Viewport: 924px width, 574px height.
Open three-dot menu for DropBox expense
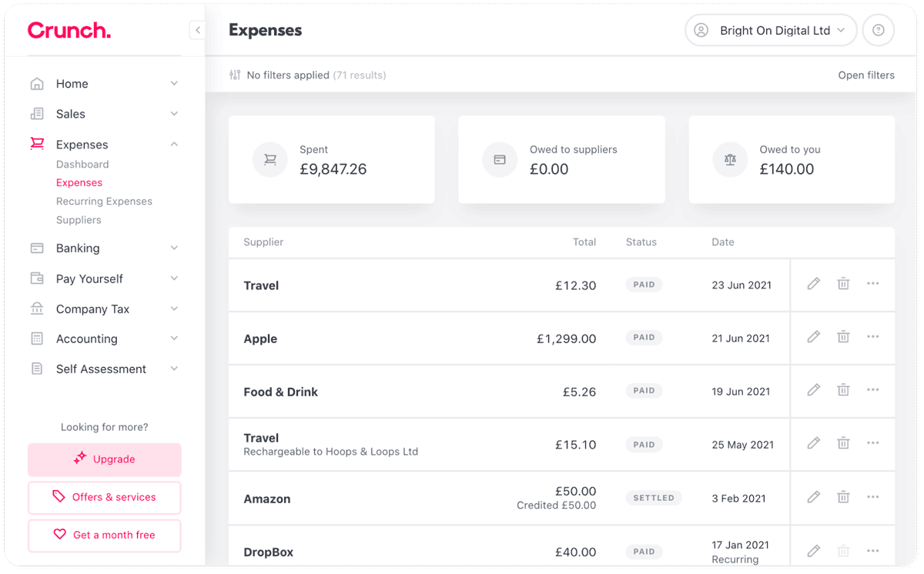pyautogui.click(x=872, y=551)
